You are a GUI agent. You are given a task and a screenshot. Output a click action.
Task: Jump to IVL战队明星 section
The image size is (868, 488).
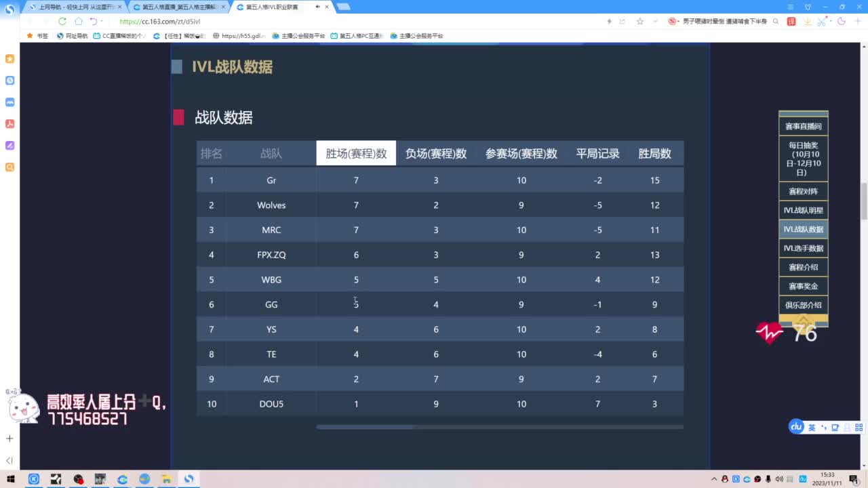[804, 210]
